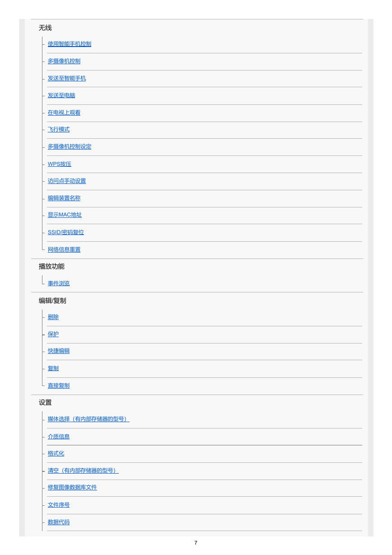This screenshot has height=555, width=392.
Task: Open the WPS按压 link
Action: pyautogui.click(x=60, y=164)
